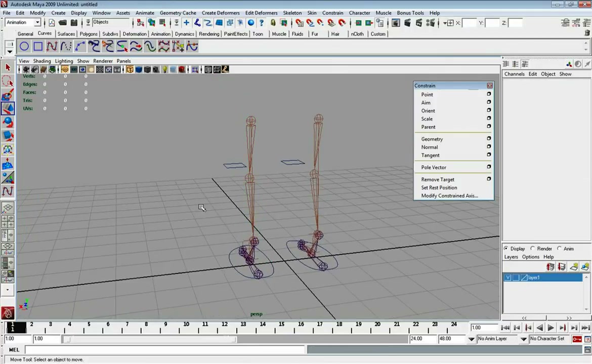Click the current frame field showing 1.00

pos(483,328)
